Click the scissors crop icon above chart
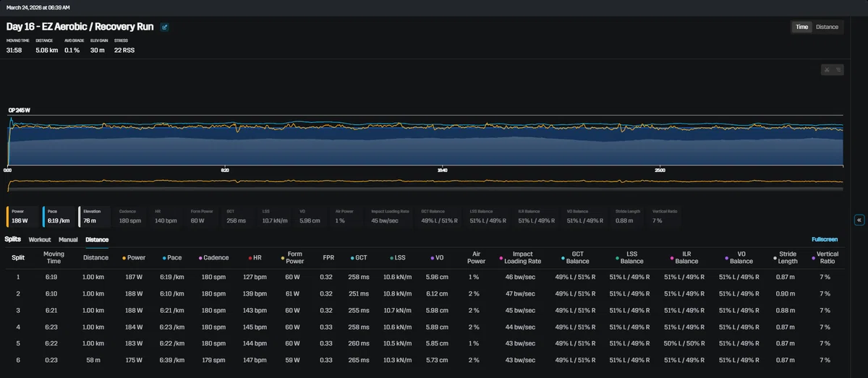The image size is (868, 378). click(x=827, y=70)
